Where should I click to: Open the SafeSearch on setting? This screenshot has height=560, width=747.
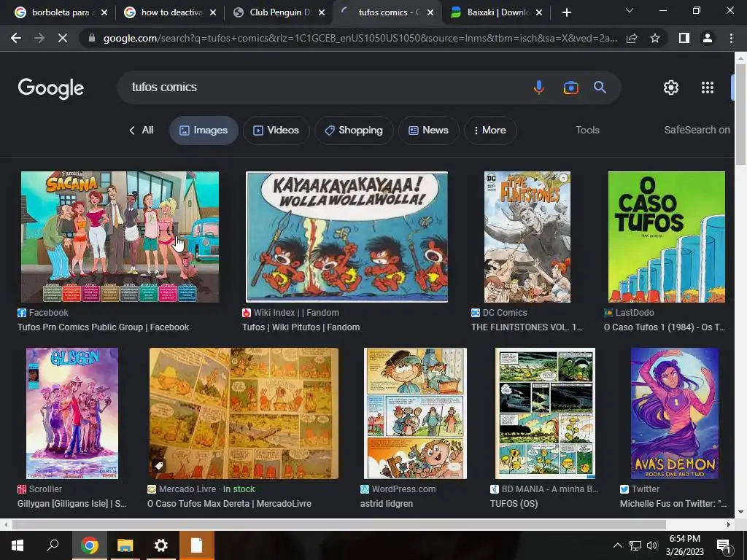pos(697,130)
